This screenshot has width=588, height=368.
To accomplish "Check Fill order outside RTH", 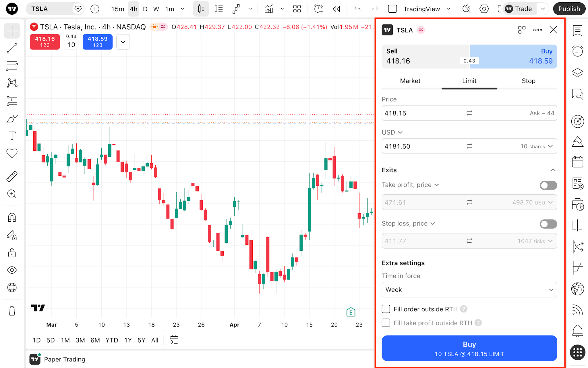I will coord(386,309).
